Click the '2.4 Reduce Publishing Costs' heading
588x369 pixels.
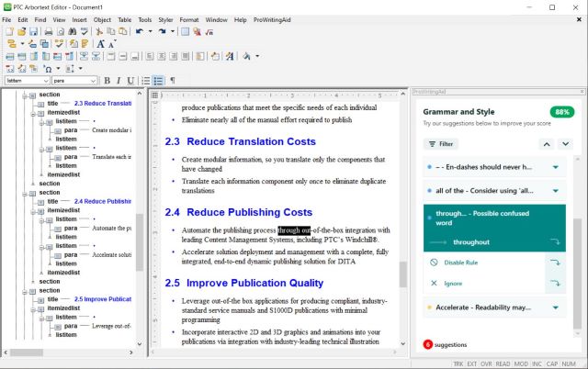pos(239,212)
